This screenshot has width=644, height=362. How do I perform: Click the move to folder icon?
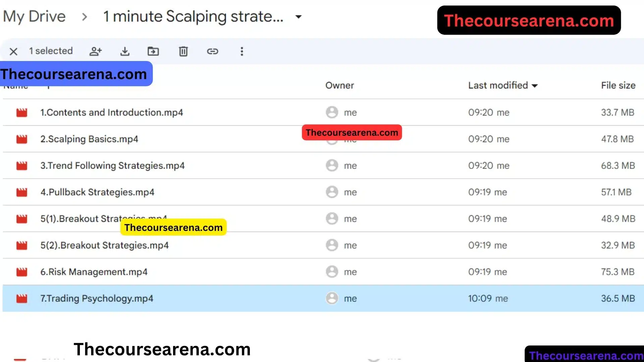pyautogui.click(x=154, y=51)
